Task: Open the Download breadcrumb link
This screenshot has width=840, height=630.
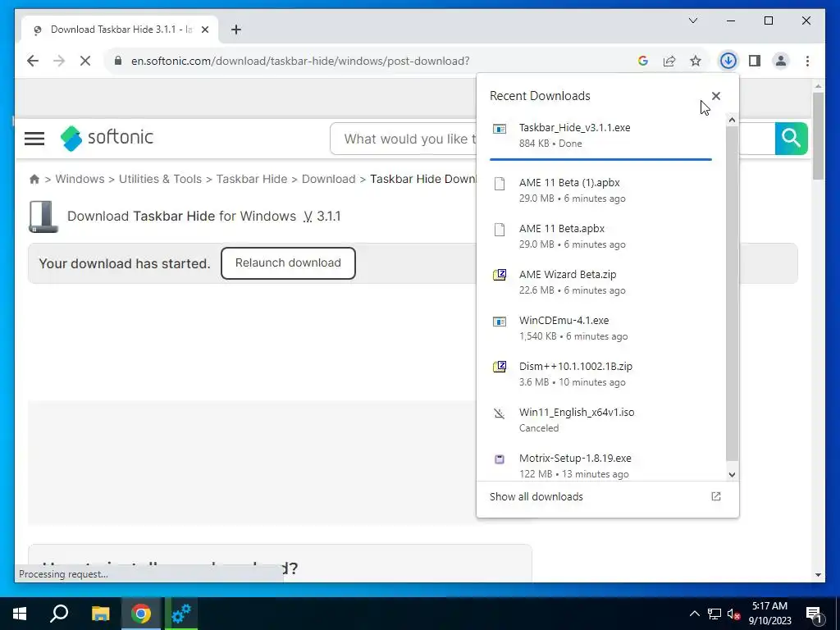Action: click(328, 179)
